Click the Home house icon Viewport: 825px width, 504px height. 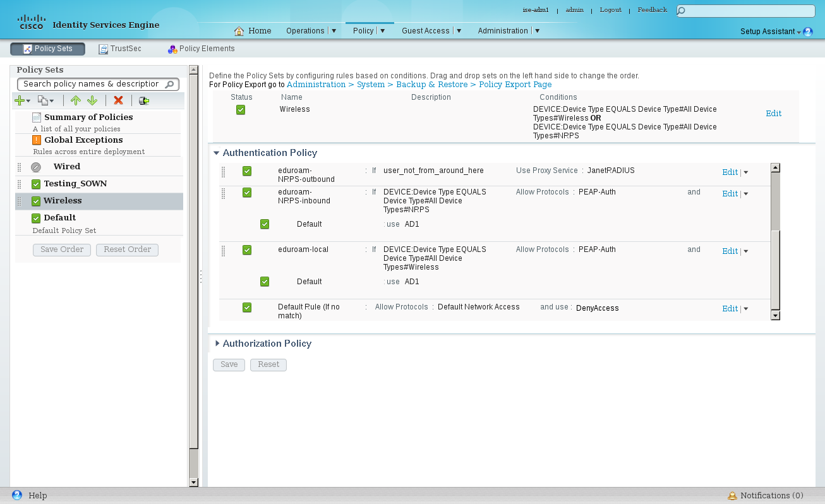pos(239,31)
